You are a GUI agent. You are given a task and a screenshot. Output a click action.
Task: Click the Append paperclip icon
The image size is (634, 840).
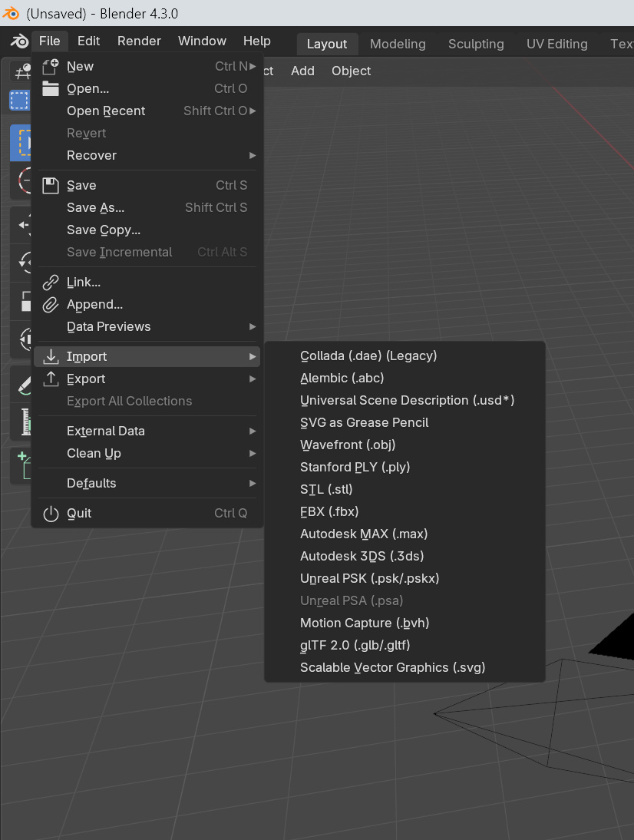pyautogui.click(x=51, y=305)
